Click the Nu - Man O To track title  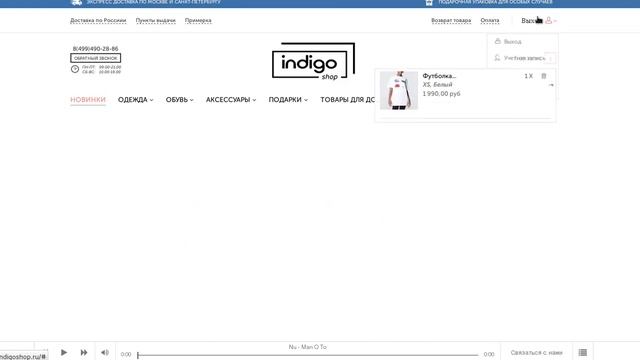(307, 347)
